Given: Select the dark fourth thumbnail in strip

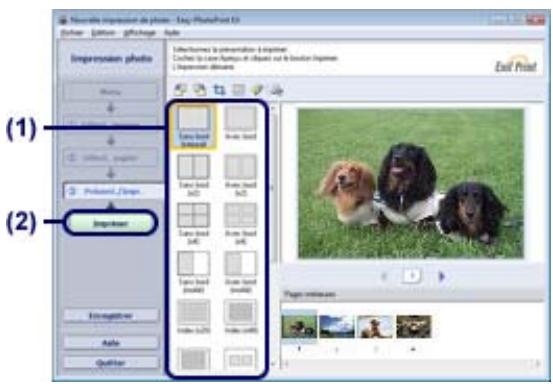Looking at the screenshot, I should click(413, 327).
